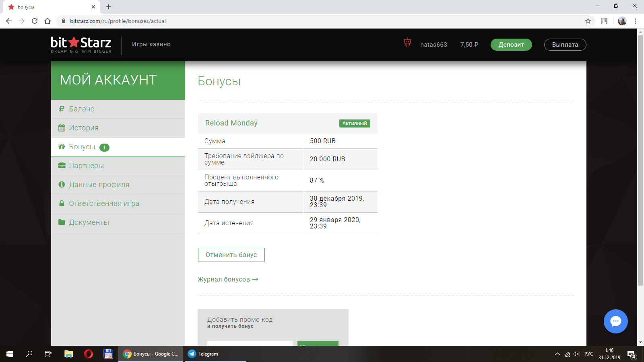Open File Explorer from taskbar
The height and width of the screenshot is (362, 644).
pos(69,354)
